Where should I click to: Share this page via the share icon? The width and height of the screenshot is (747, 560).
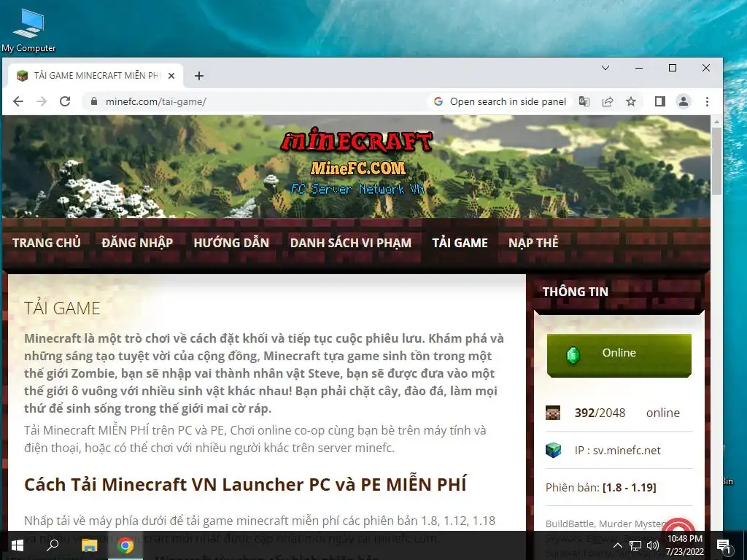608,101
